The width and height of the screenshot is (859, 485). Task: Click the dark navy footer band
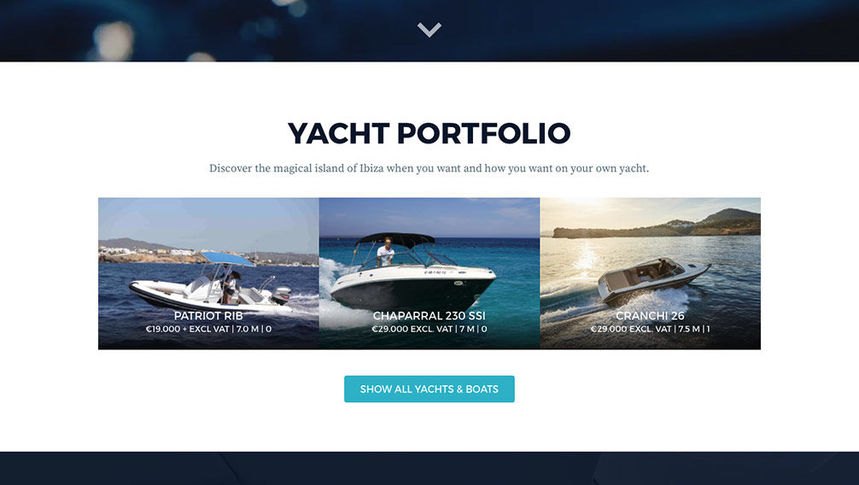[x=430, y=469]
